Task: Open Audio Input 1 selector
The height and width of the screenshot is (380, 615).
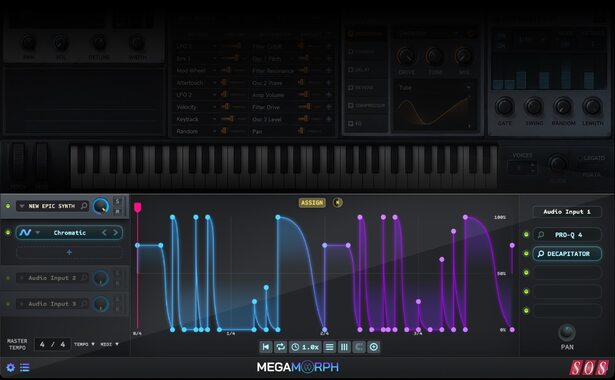Action: click(x=567, y=212)
